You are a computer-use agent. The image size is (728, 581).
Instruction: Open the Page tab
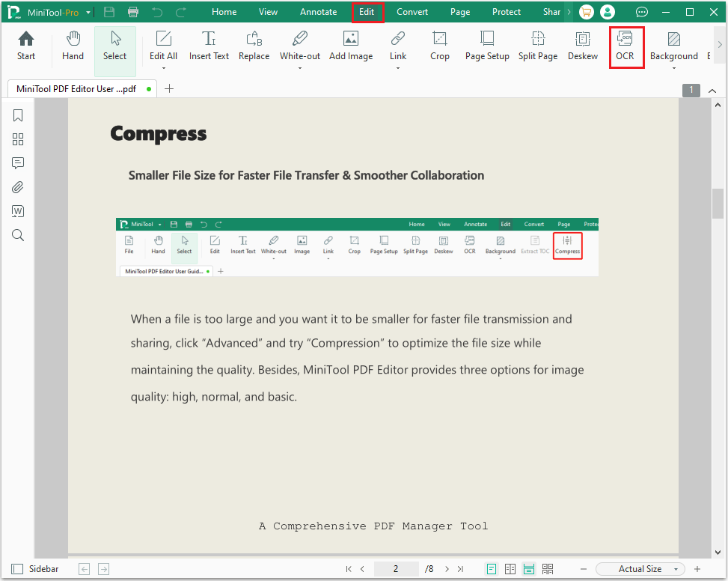pos(460,12)
